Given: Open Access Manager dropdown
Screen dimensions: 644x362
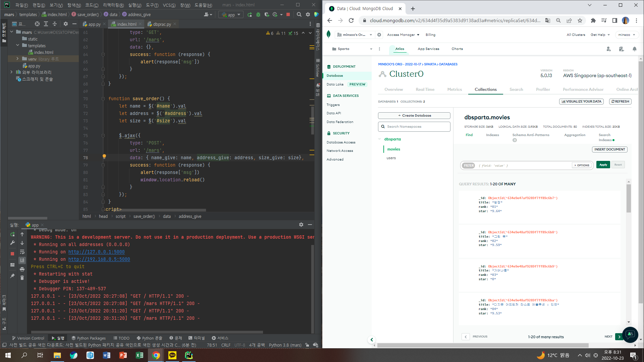Looking at the screenshot, I should pyautogui.click(x=403, y=35).
